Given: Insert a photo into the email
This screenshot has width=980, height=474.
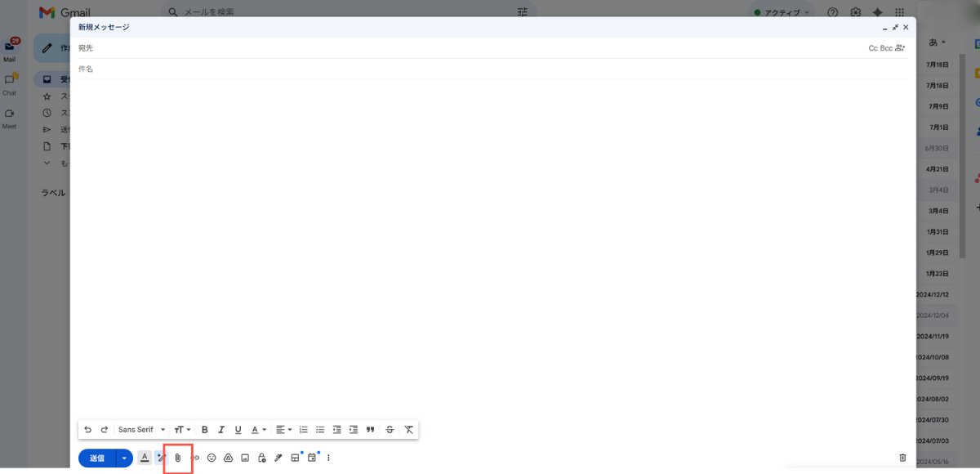Looking at the screenshot, I should click(245, 458).
